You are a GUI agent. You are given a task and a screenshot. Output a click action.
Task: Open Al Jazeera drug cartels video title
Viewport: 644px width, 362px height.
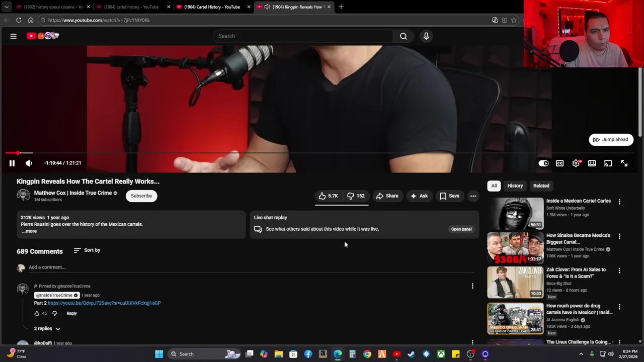click(579, 309)
